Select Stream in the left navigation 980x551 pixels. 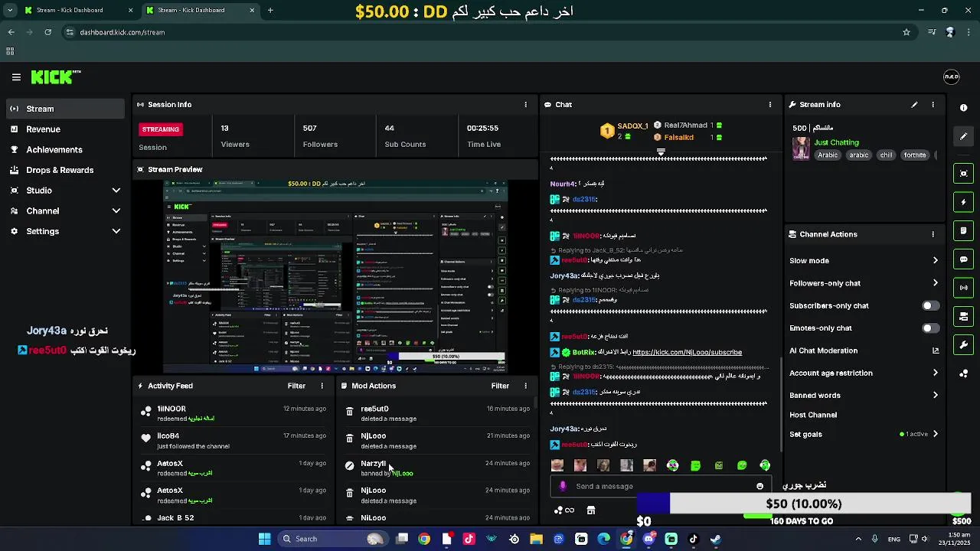tap(65, 109)
